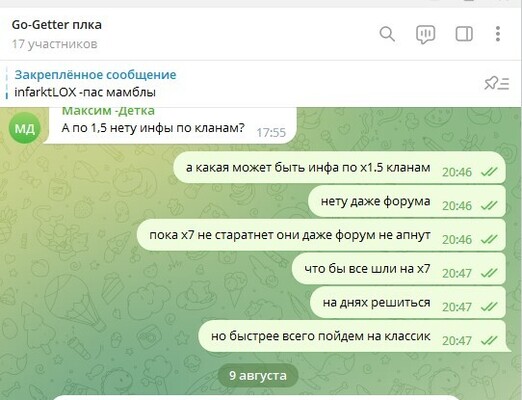Open the three-dot more options menu

click(498, 34)
